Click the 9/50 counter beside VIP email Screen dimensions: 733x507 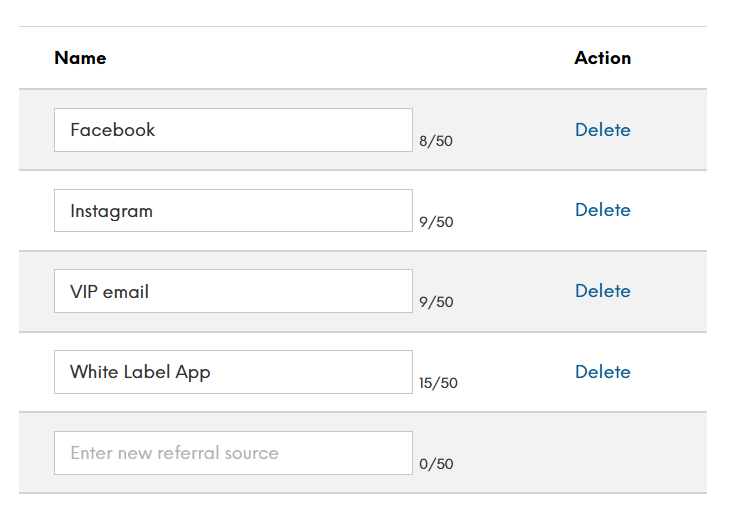(436, 302)
